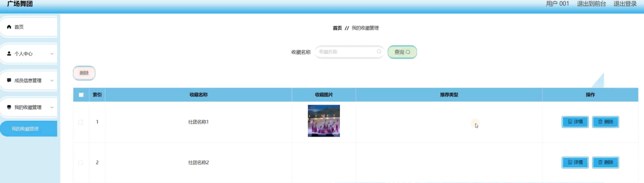Screen dimensions: 644x183
Task: Click the 首页 breadcrumb link
Action: pyautogui.click(x=337, y=28)
